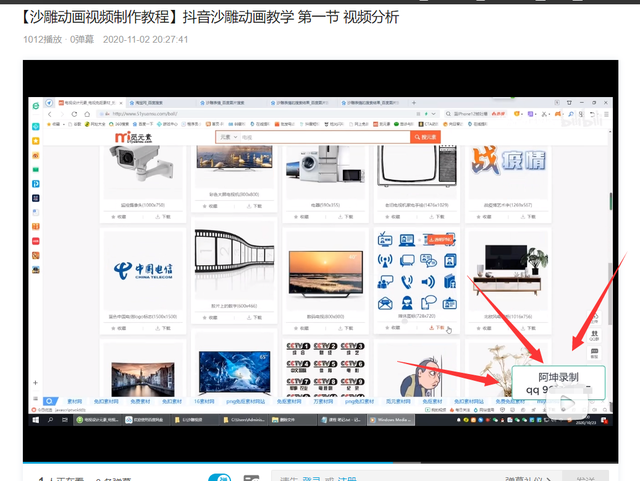The width and height of the screenshot is (640, 481).
Task: Click the browser hamburger menu icon
Action: point(606,114)
